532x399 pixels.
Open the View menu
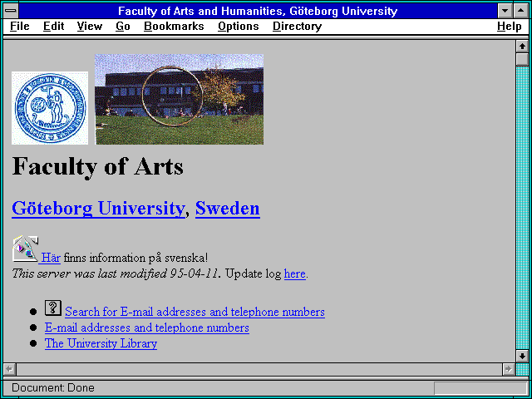pyautogui.click(x=89, y=27)
